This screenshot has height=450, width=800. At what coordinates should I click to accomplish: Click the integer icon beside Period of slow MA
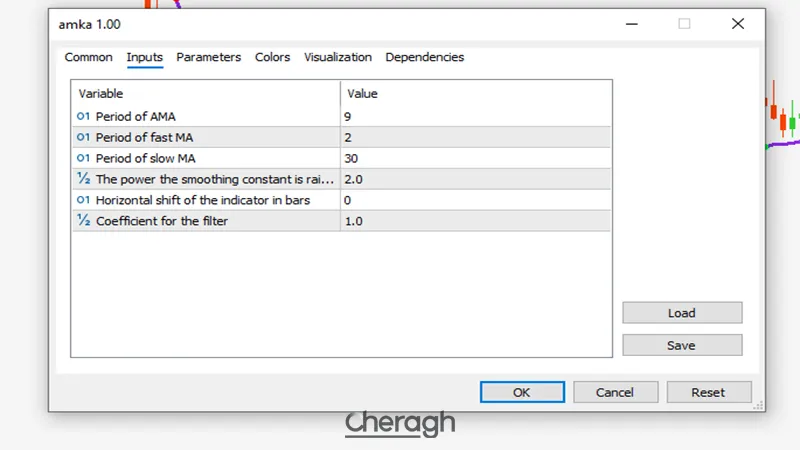click(x=83, y=159)
